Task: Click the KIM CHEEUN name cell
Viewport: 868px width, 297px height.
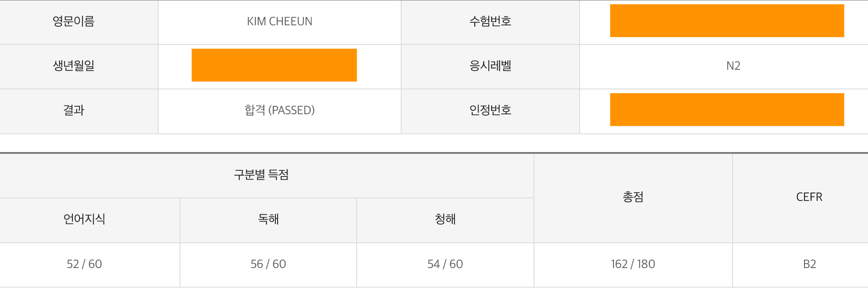Action: (x=279, y=22)
